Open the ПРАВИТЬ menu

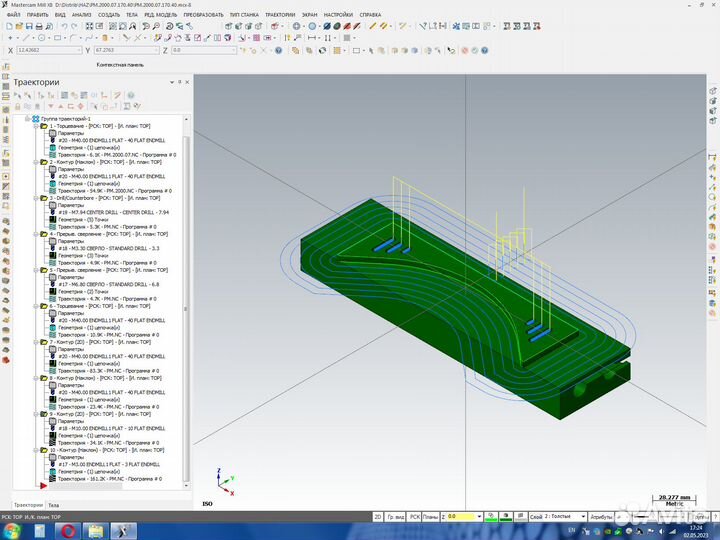coord(37,15)
